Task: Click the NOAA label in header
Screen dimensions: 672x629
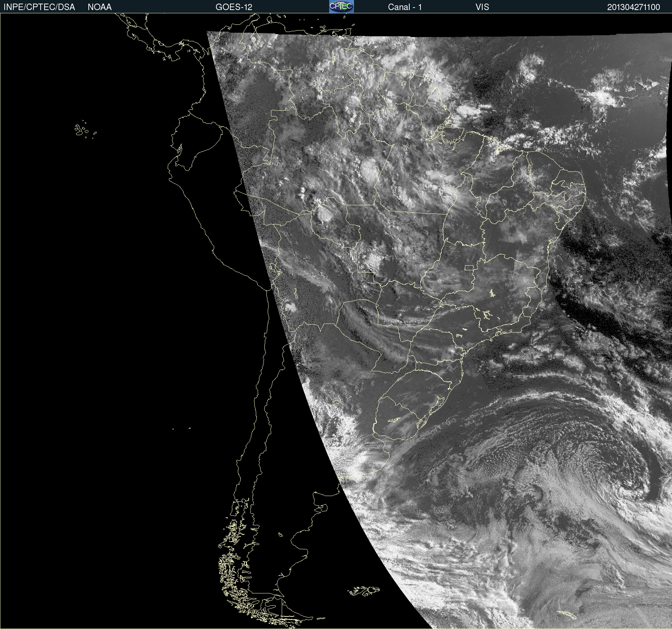Action: point(100,7)
